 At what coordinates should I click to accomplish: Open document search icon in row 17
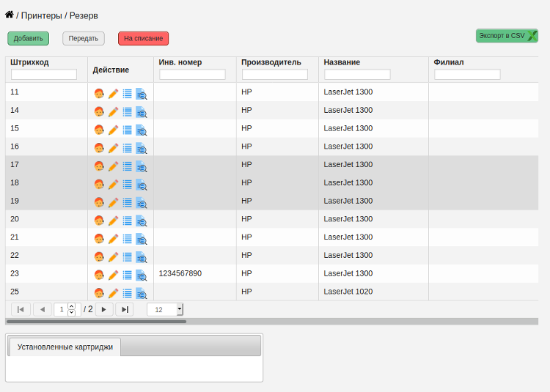pyautogui.click(x=142, y=166)
